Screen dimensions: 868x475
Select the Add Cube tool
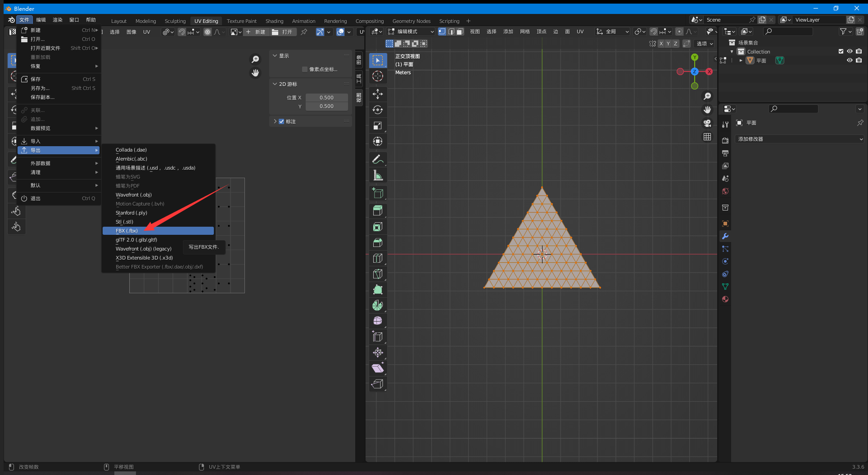coord(378,193)
